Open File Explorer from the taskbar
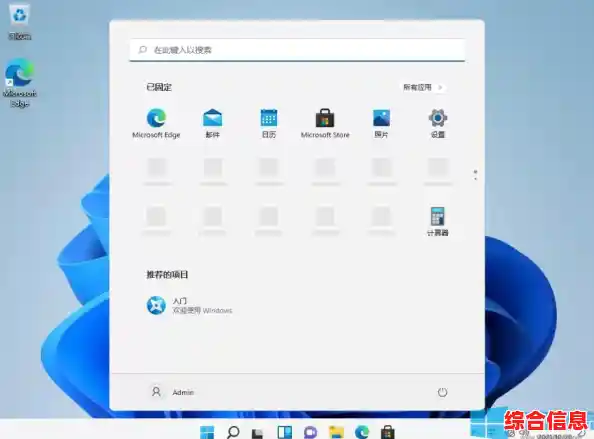The image size is (594, 439). pos(336,432)
